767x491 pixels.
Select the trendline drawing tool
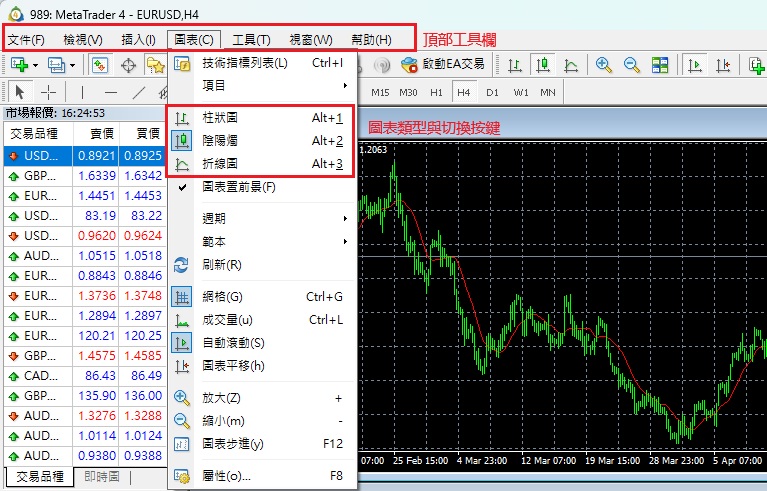(x=139, y=92)
